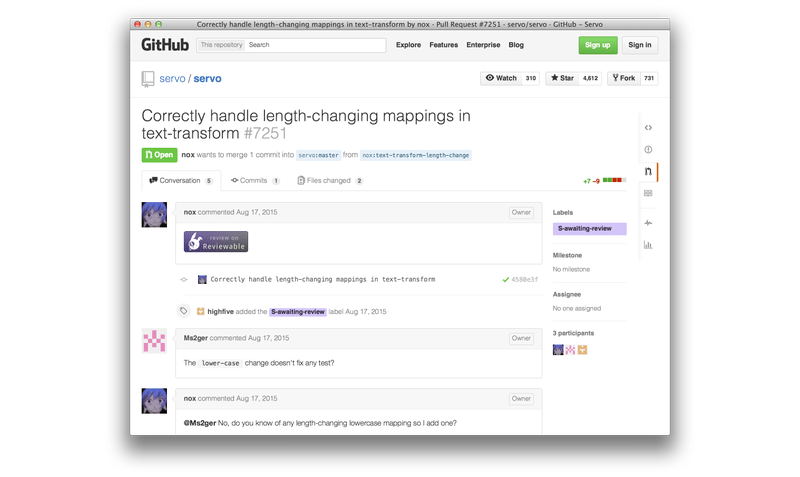Click the Sign in button

[640, 45]
